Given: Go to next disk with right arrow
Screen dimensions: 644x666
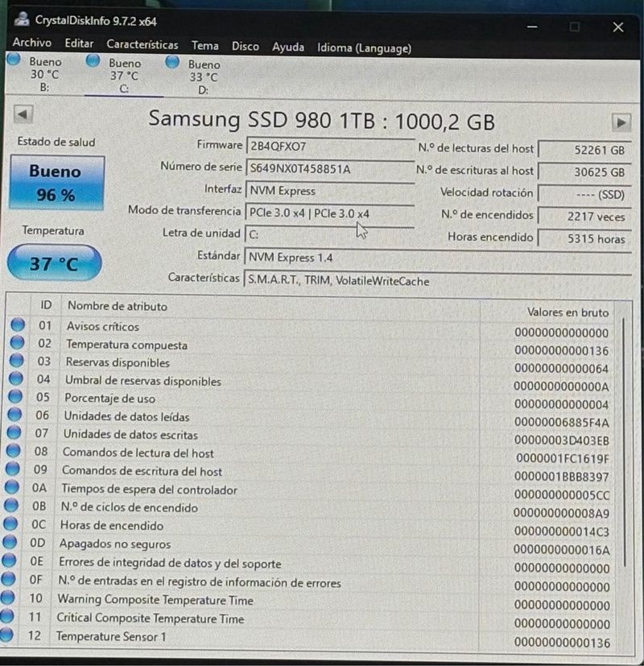Looking at the screenshot, I should (621, 123).
